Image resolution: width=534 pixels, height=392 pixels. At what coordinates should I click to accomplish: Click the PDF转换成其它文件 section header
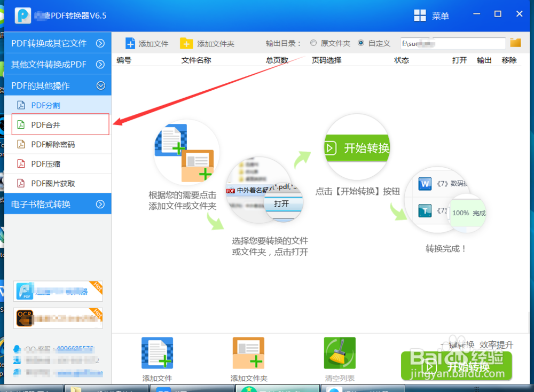coord(58,43)
